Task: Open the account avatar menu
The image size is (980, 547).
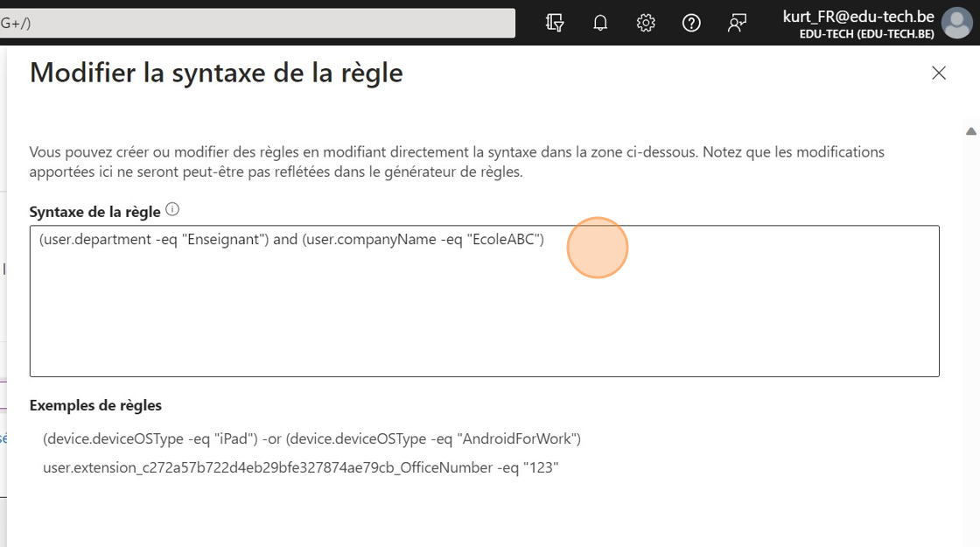Action: [957, 23]
